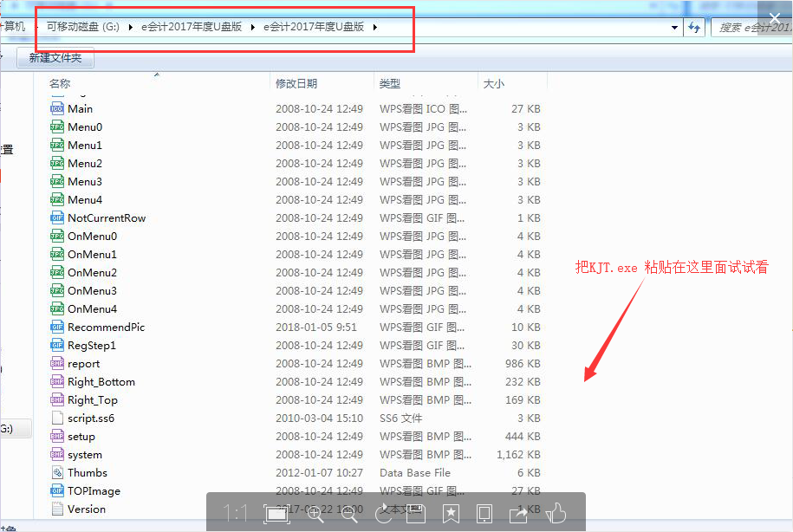Click the BMP icon beside report

[x=56, y=364]
